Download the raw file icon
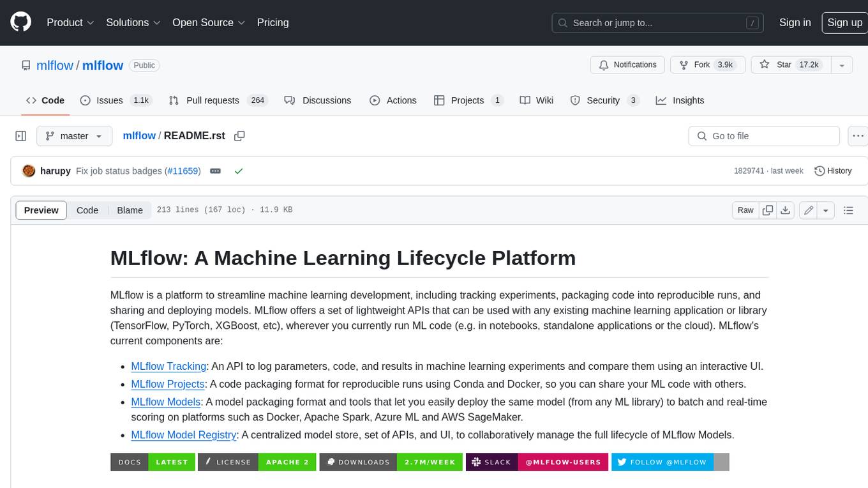The image size is (868, 488). pos(786,210)
